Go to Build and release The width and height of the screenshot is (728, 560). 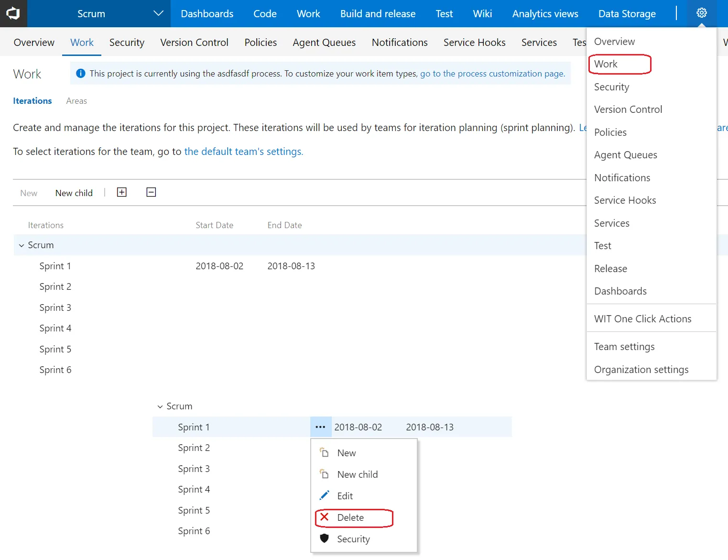[x=378, y=14]
